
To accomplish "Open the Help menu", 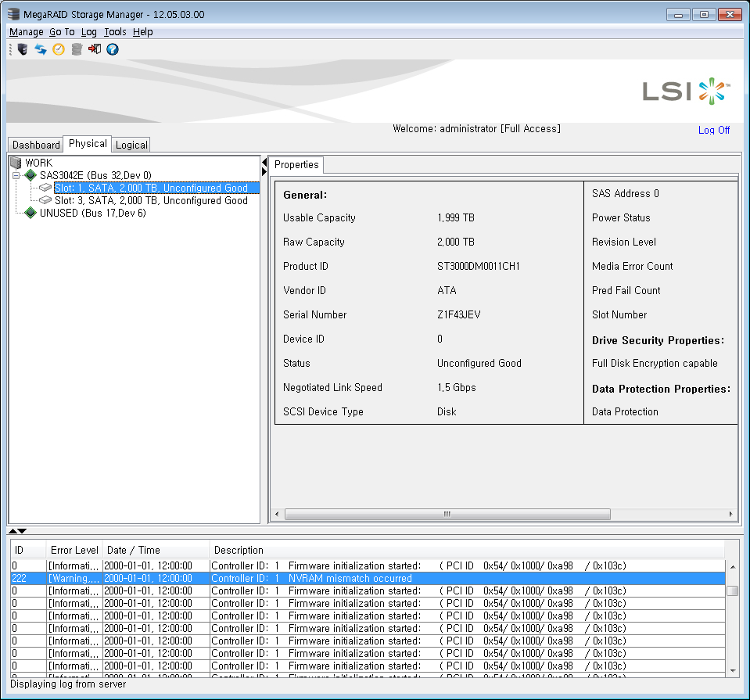I will pos(143,32).
